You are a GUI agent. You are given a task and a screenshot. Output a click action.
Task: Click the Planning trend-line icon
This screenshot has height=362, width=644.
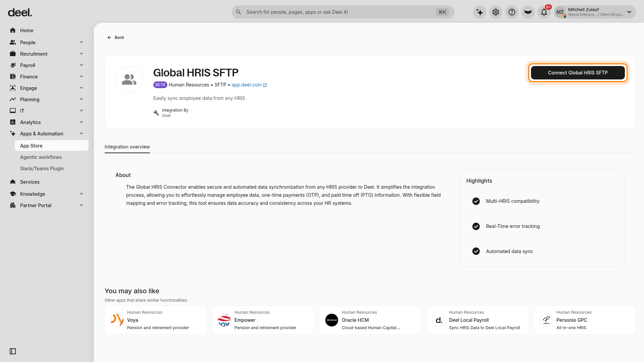pyautogui.click(x=13, y=100)
